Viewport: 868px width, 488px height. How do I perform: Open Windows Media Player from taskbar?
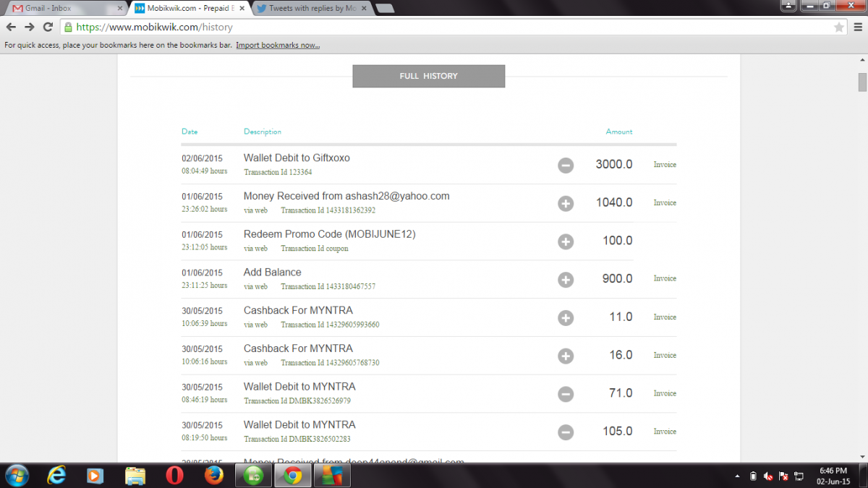coord(94,476)
